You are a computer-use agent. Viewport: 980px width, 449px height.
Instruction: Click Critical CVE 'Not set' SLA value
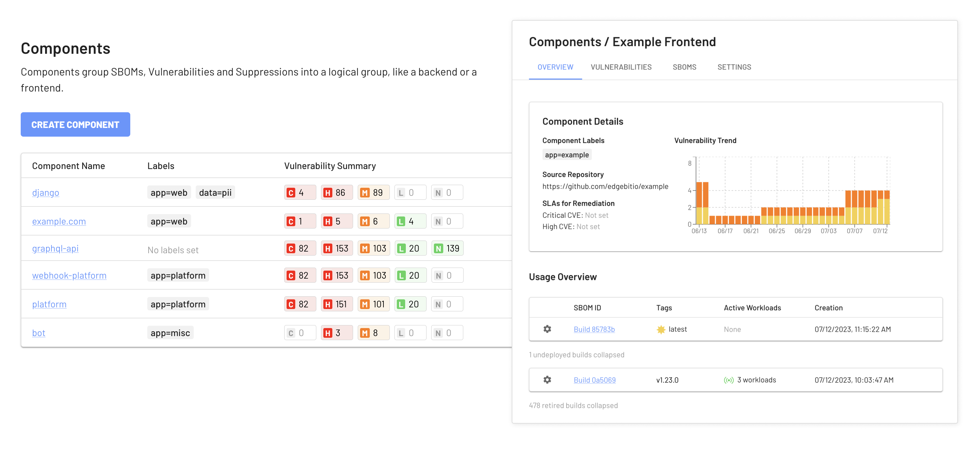(596, 215)
